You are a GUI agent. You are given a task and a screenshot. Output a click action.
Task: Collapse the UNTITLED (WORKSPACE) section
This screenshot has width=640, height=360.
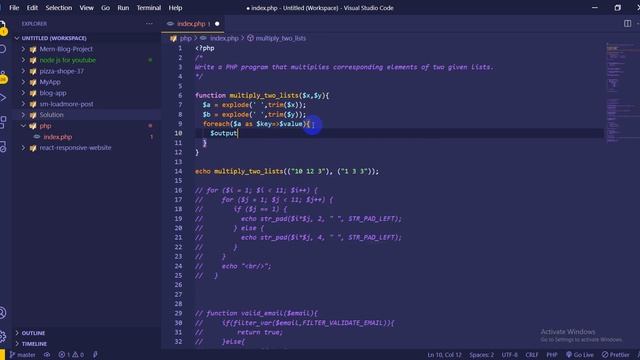click(17, 38)
